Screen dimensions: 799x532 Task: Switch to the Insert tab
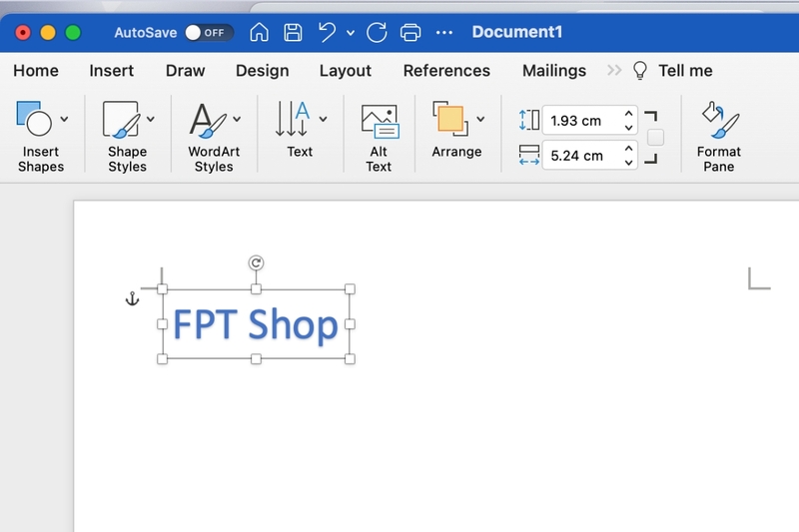[111, 70]
